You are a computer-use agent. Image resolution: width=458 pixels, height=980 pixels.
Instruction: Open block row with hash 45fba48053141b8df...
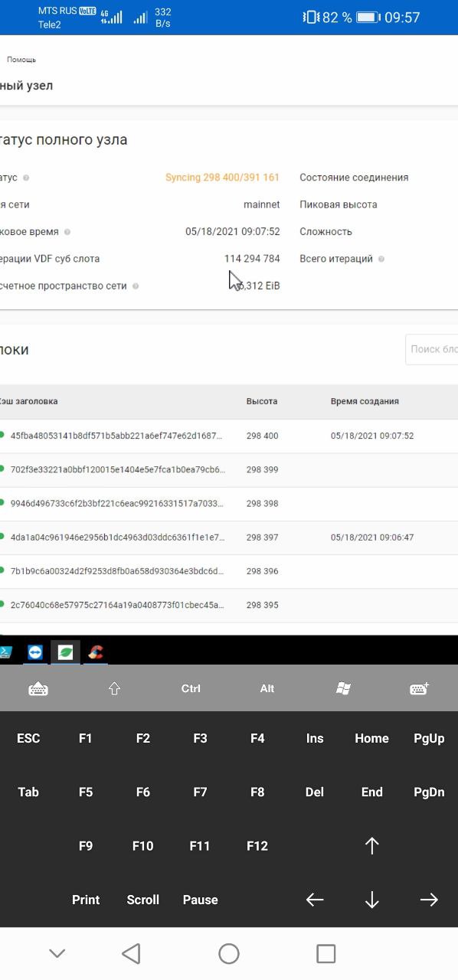(x=229, y=436)
